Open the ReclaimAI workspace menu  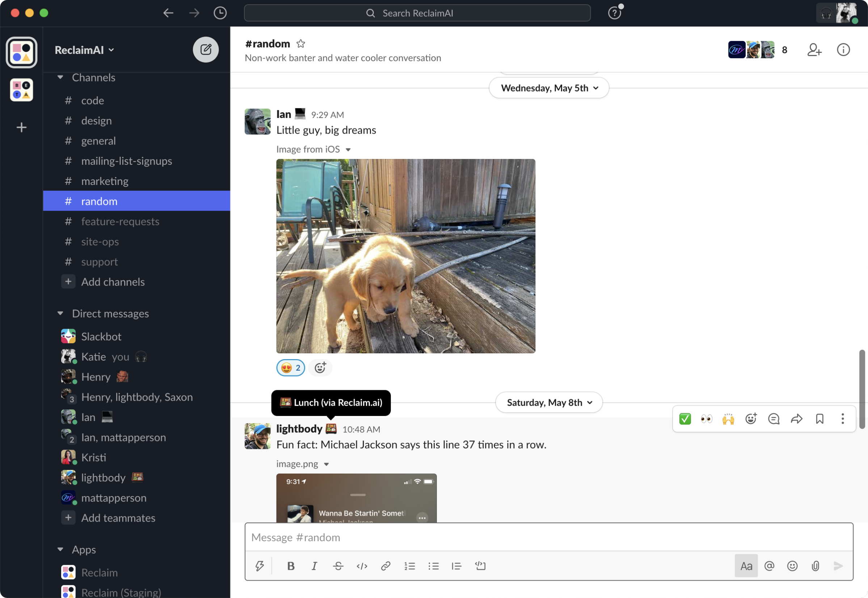tap(84, 50)
